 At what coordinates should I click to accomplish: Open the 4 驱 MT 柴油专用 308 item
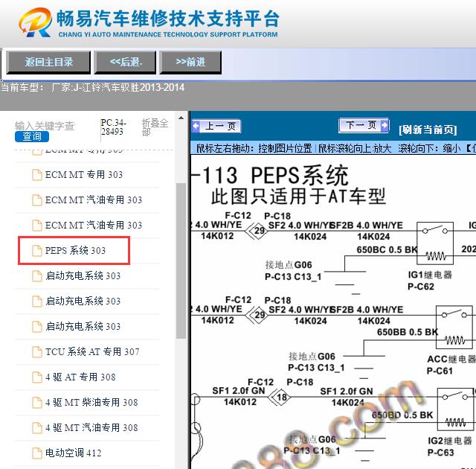click(91, 403)
